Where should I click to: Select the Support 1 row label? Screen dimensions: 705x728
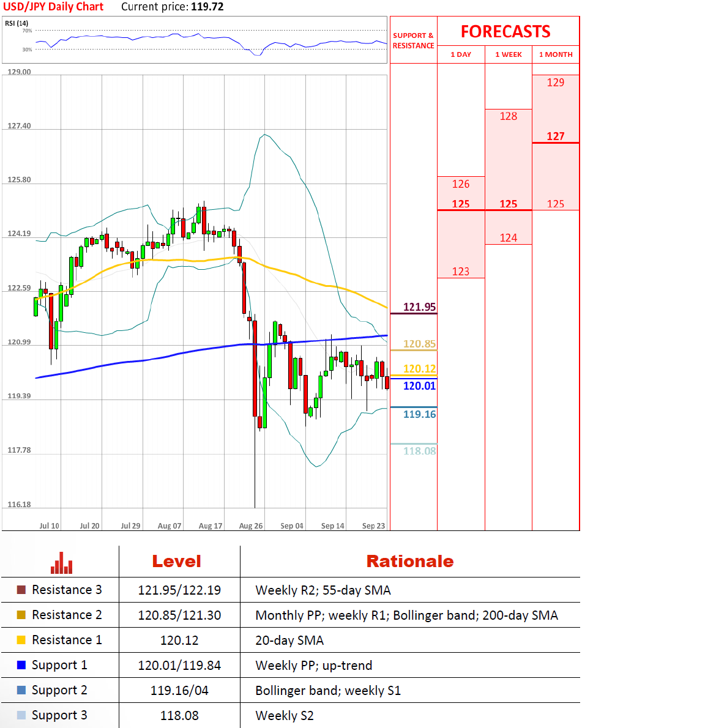coord(59,666)
